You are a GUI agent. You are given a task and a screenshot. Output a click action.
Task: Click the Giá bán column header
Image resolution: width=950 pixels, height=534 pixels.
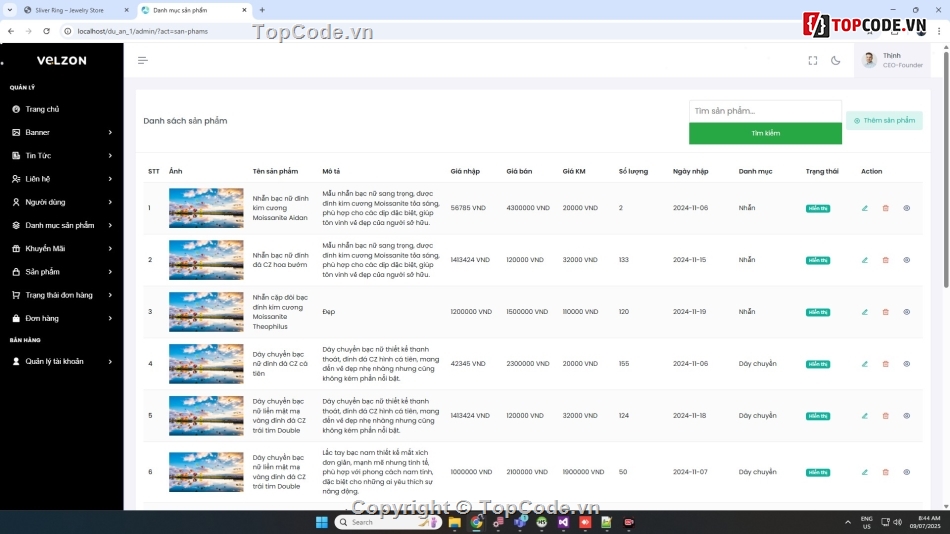pos(519,172)
